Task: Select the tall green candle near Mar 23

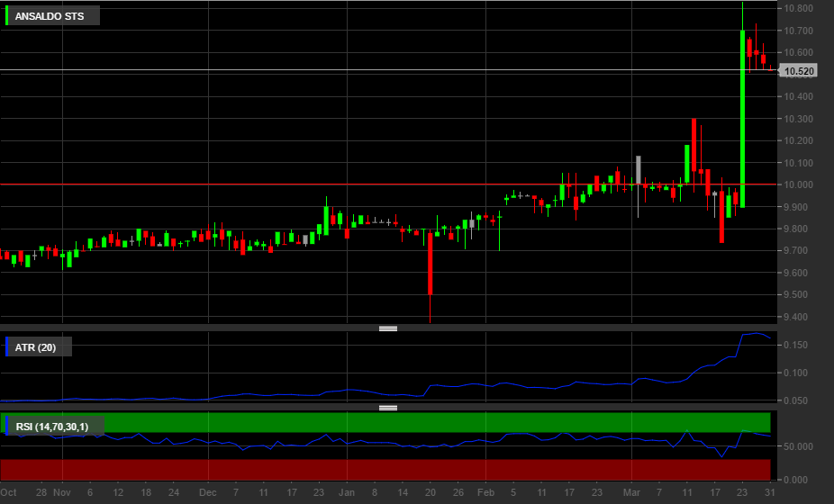Action: [x=742, y=119]
